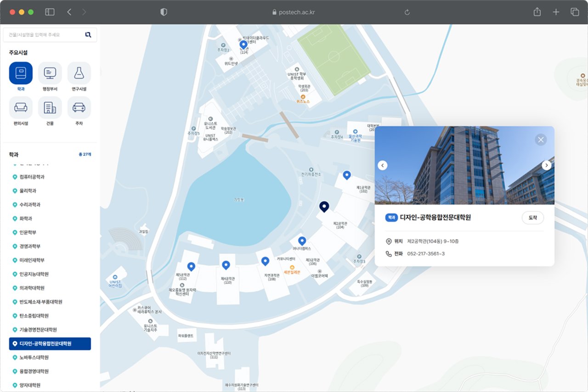
Task: Select the 행정부서 category icon
Action: tap(50, 73)
